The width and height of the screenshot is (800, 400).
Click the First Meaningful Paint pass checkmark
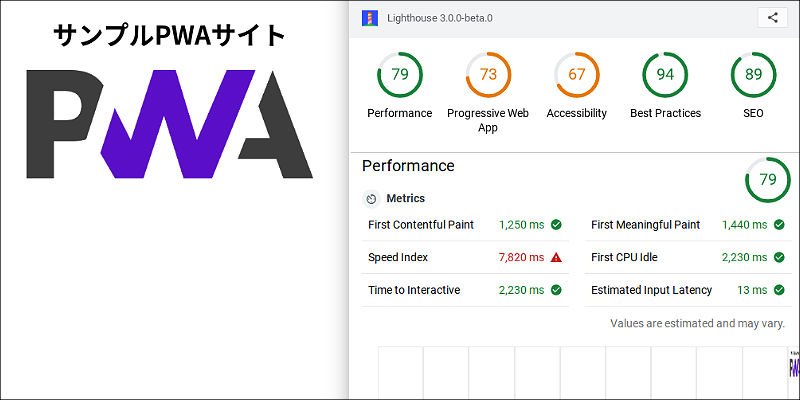point(779,224)
